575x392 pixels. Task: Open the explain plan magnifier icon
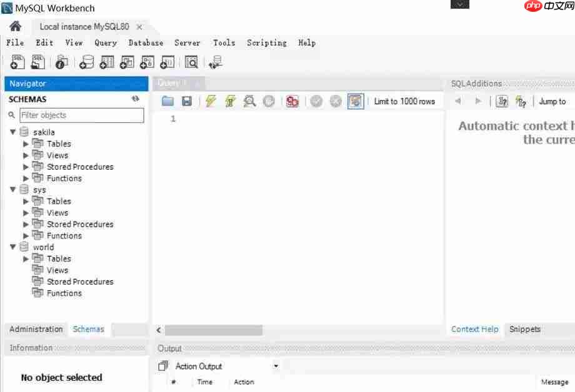tap(249, 101)
